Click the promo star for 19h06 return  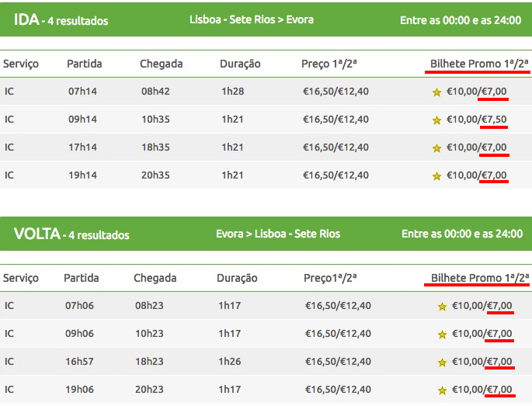click(x=442, y=390)
